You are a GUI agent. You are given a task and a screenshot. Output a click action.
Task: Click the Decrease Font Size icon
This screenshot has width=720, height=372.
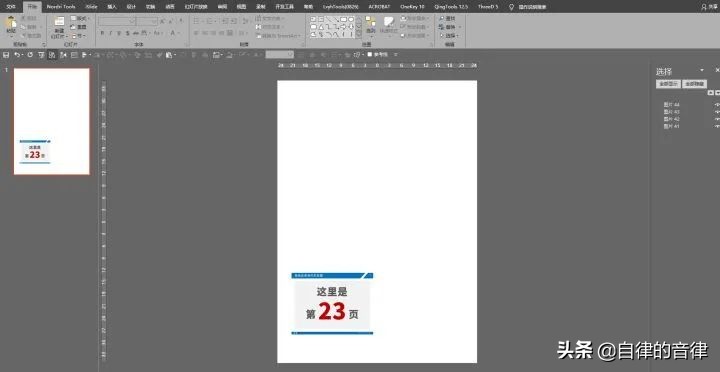click(x=170, y=21)
